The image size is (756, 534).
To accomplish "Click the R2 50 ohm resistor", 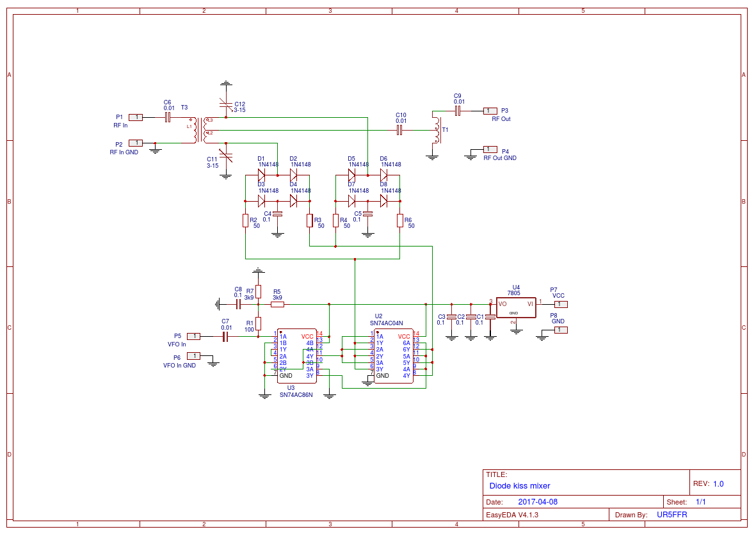I will (245, 221).
